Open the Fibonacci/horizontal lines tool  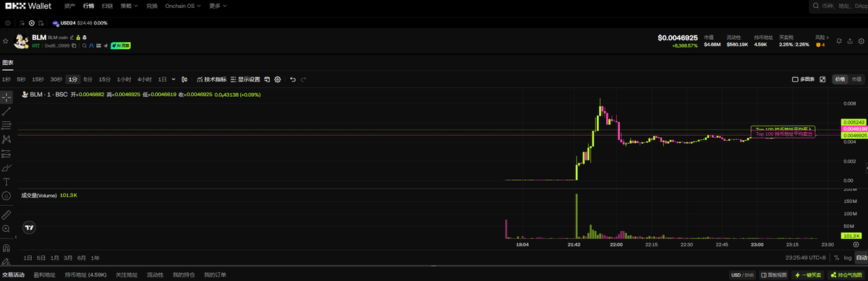coord(7,125)
